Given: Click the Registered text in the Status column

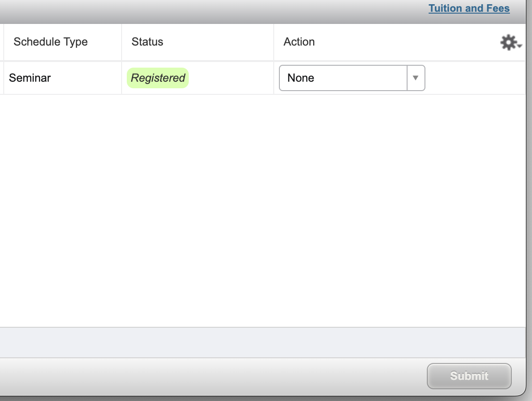Looking at the screenshot, I should [157, 78].
